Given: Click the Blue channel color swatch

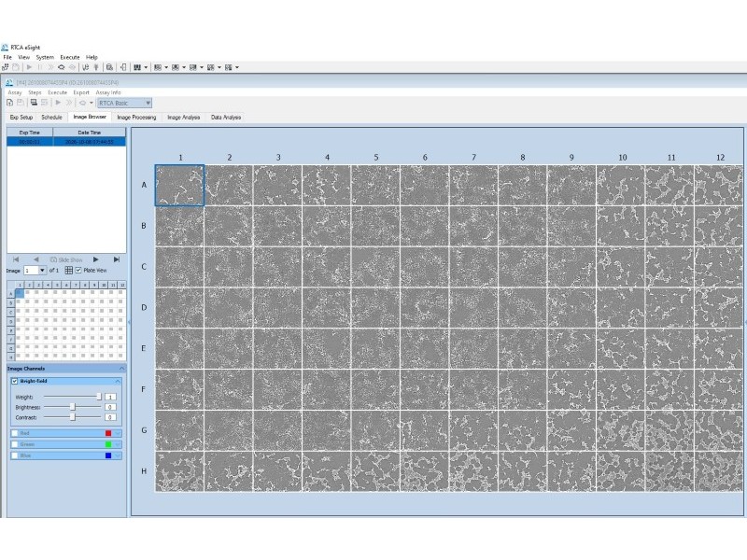Looking at the screenshot, I should [x=108, y=455].
